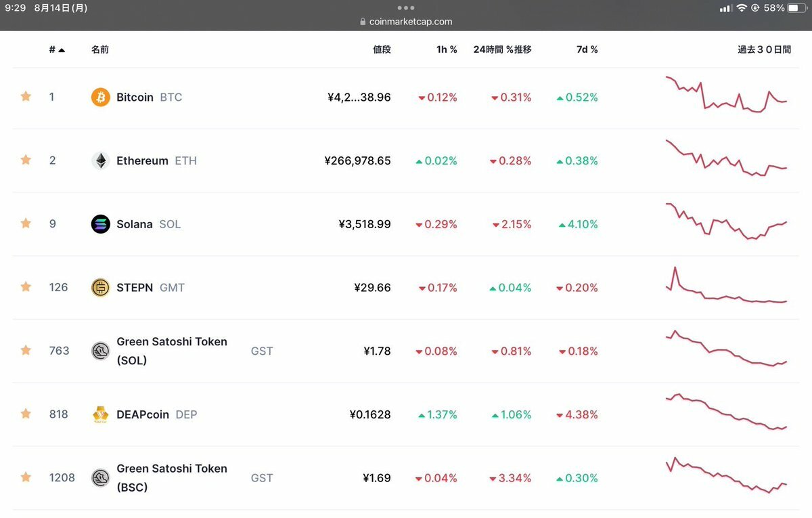
Task: Tap the three dots multitasking icon
Action: (x=406, y=8)
